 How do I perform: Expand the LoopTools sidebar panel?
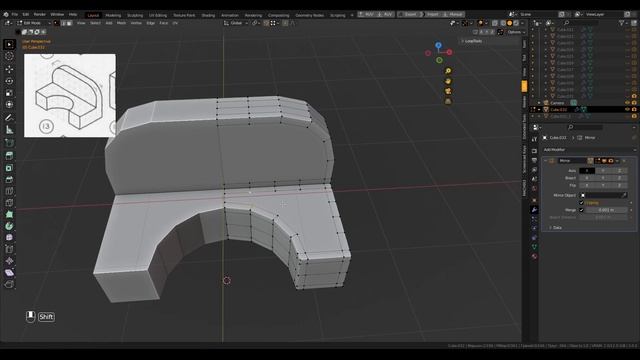(x=471, y=41)
